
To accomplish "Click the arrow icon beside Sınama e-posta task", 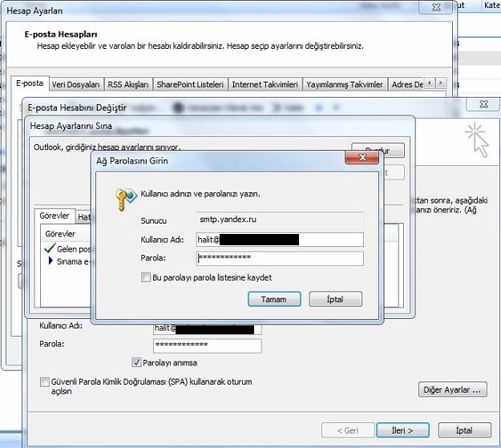I will pyautogui.click(x=51, y=261).
